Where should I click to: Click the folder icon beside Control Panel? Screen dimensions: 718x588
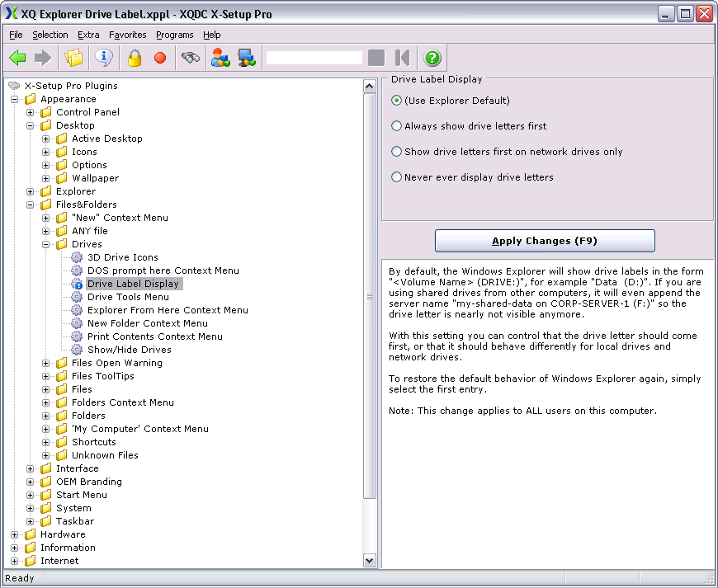[45, 112]
